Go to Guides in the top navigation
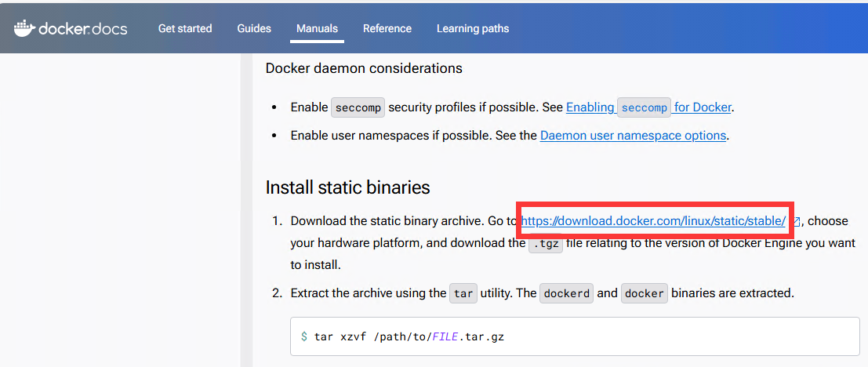The image size is (868, 367). tap(254, 28)
